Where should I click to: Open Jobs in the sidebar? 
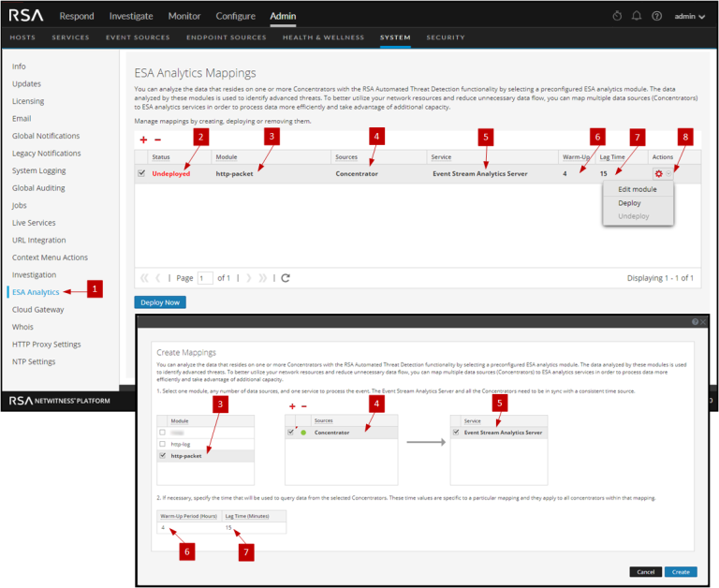20,205
